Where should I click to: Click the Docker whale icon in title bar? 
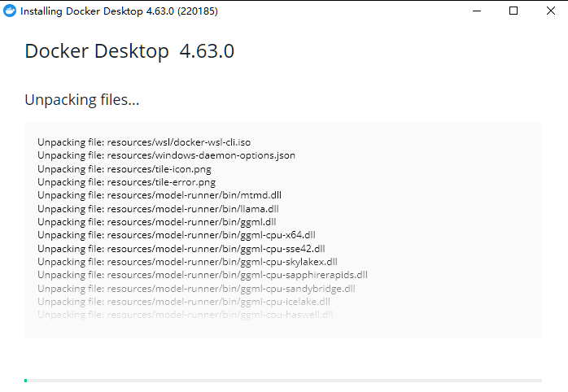tap(10, 11)
